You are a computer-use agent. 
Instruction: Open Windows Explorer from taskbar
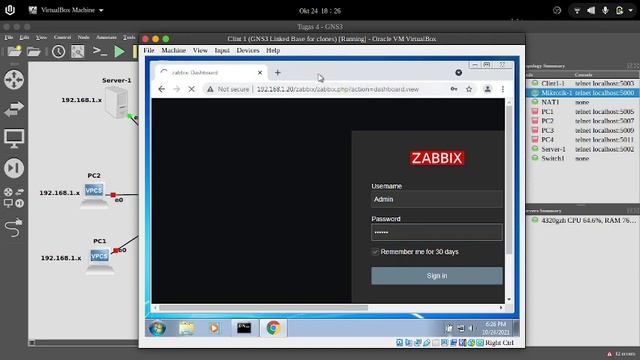pyautogui.click(x=187, y=328)
